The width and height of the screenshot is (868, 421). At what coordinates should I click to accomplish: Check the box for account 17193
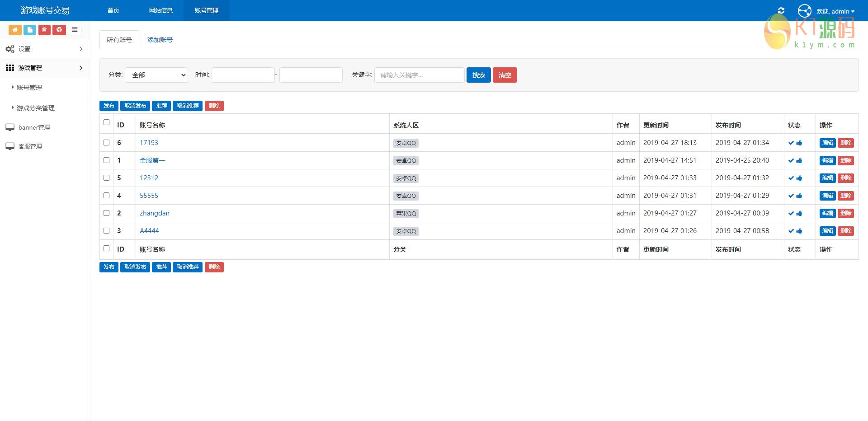point(107,143)
